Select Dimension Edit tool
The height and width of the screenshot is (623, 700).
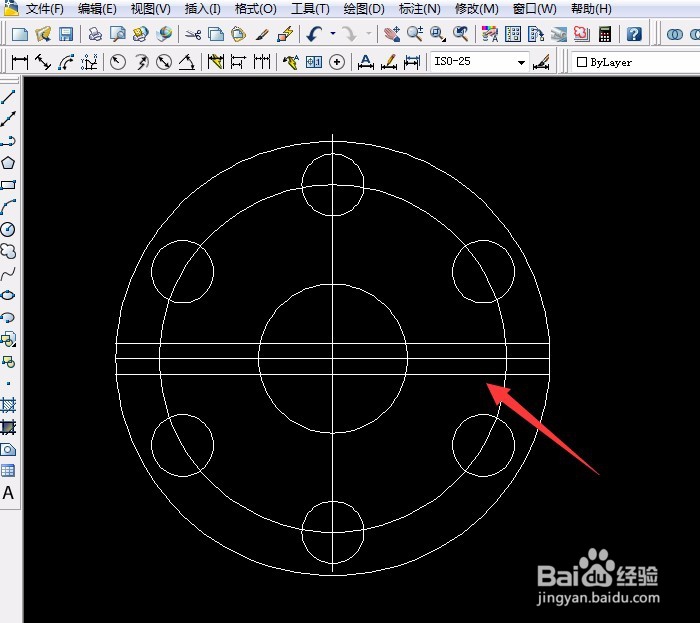366,62
